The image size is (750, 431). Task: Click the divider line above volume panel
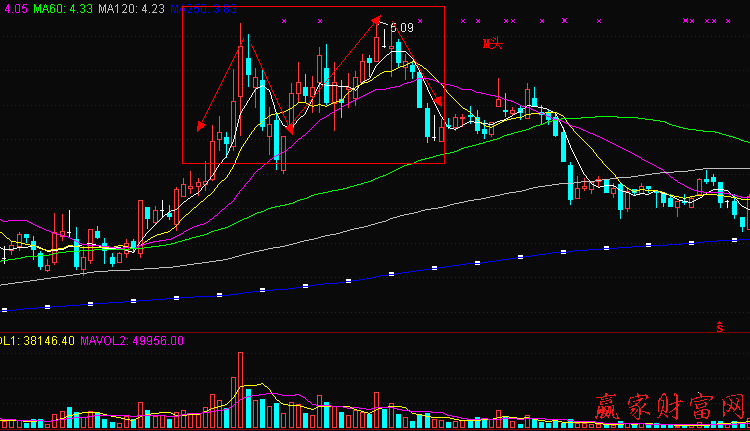[375, 332]
